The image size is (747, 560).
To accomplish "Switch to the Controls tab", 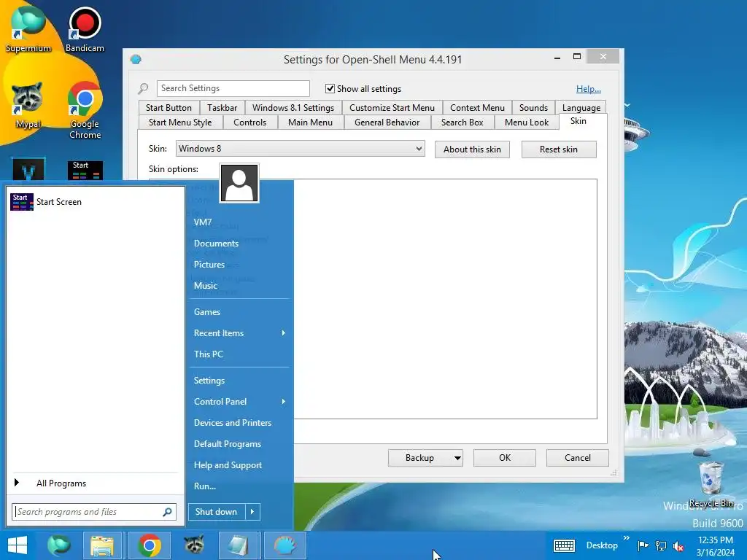I will pyautogui.click(x=249, y=122).
